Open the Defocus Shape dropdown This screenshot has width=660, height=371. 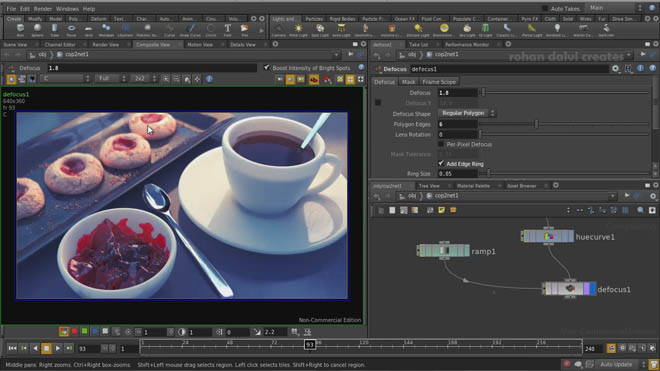pos(467,113)
